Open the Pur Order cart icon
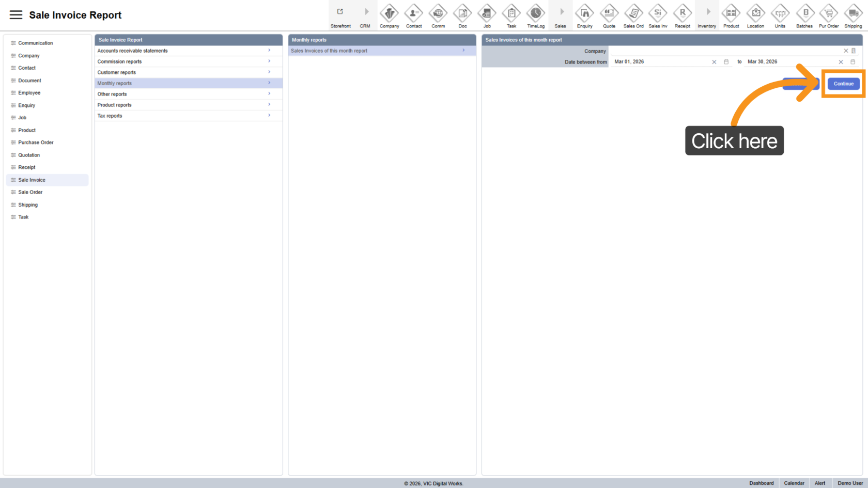This screenshot has height=488, width=868. pos(829,14)
